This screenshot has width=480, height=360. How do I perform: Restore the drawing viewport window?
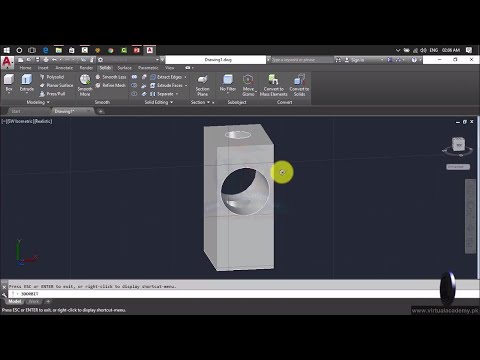pyautogui.click(x=465, y=122)
